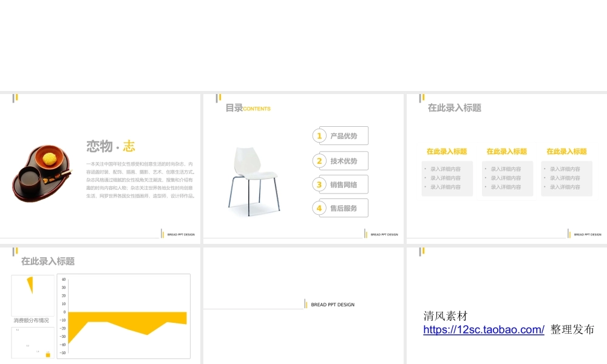Viewport: 607px width, 364px height.
Task: Select the 技术优势 contents item
Action: pyautogui.click(x=344, y=161)
